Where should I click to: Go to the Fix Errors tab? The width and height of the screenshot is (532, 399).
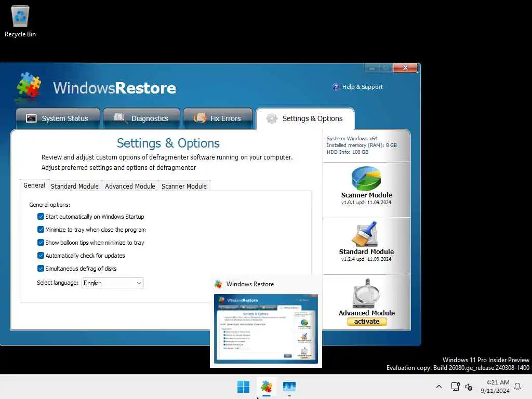coord(218,118)
